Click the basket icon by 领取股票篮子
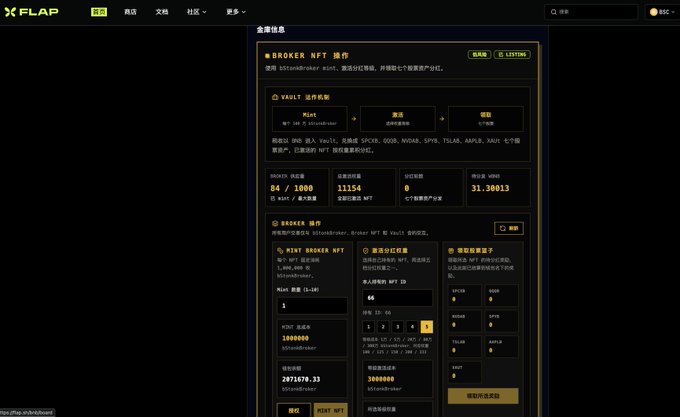This screenshot has width=680, height=417. [x=451, y=251]
